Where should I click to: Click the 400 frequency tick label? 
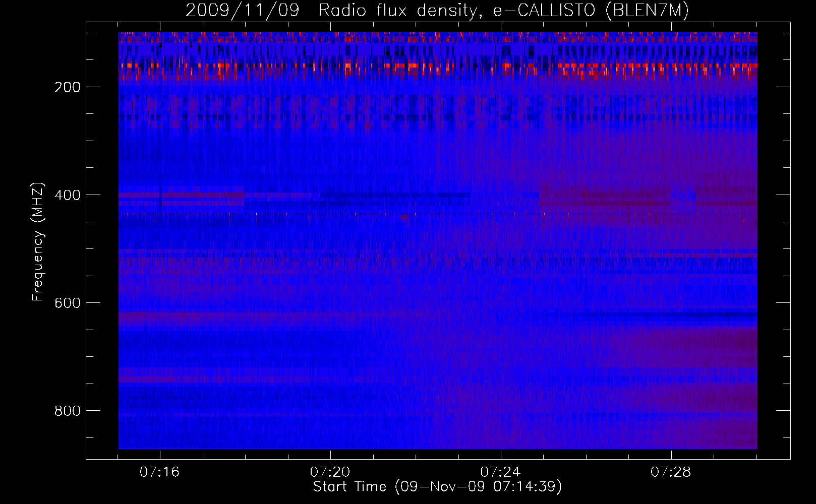click(68, 195)
